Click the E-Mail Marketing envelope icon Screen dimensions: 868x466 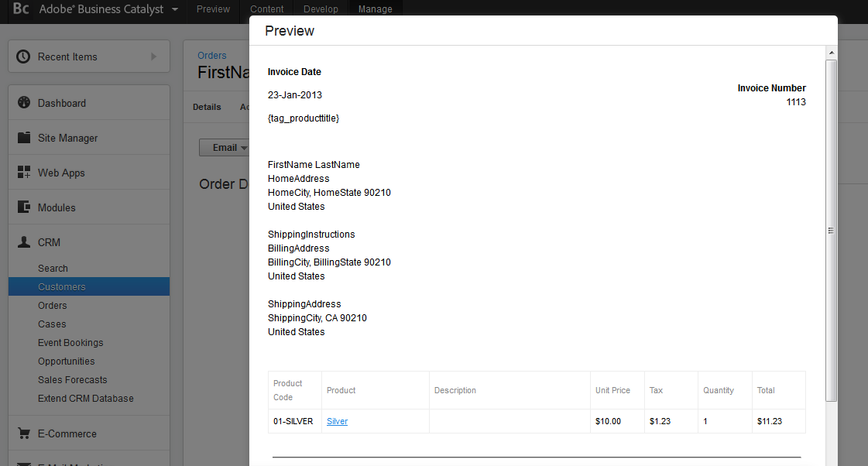point(23,462)
